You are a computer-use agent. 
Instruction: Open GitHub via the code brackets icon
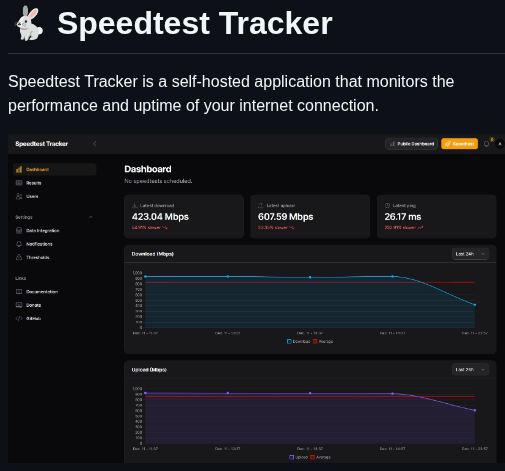(19, 318)
